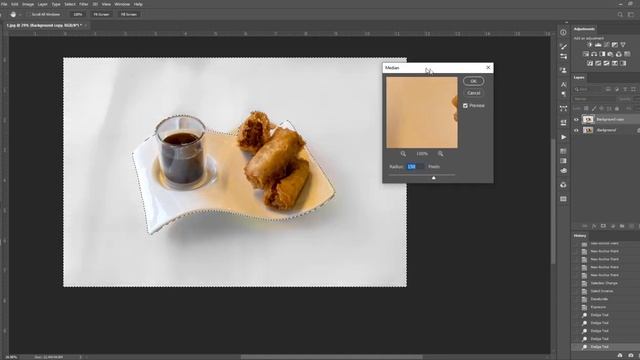Select "Select Inverse" history state
640x360 pixels.
(602, 291)
